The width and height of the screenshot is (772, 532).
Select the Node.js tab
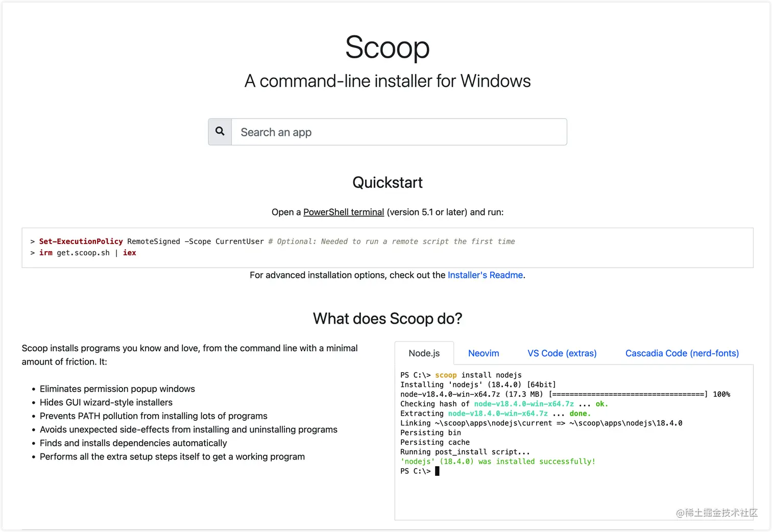coord(424,353)
